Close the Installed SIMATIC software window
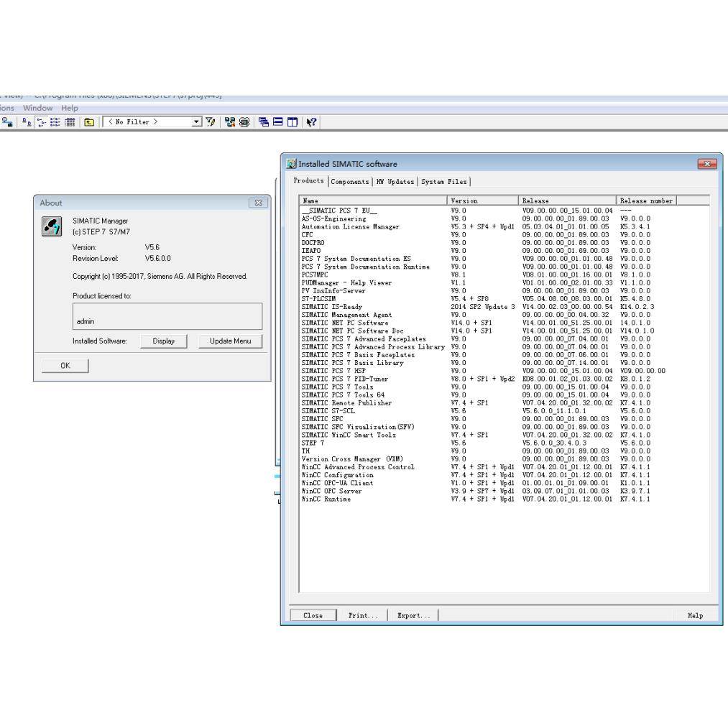 click(x=707, y=164)
